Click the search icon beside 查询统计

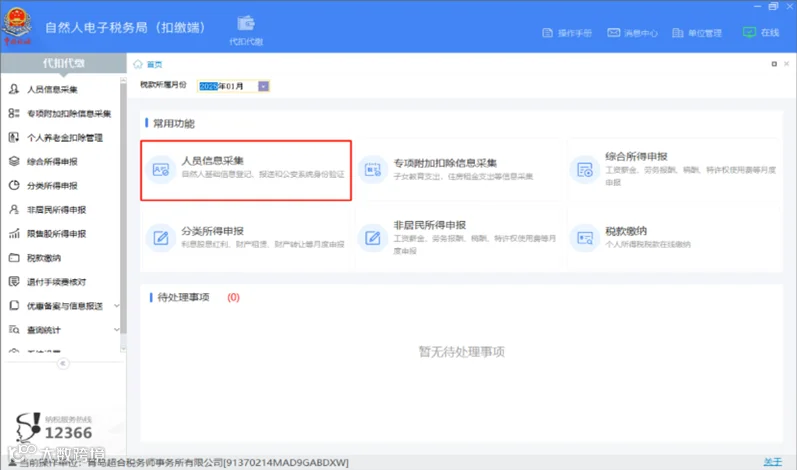coord(14,330)
